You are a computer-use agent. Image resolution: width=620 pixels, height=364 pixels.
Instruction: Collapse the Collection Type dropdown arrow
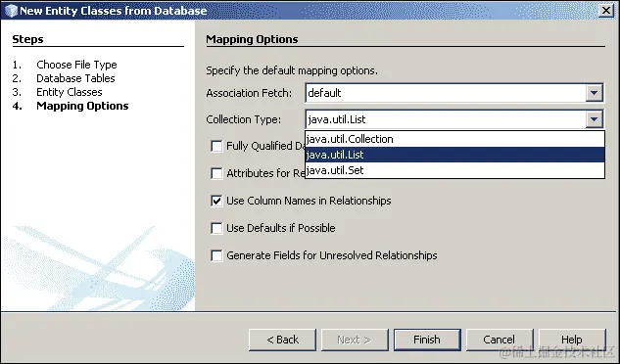click(594, 119)
